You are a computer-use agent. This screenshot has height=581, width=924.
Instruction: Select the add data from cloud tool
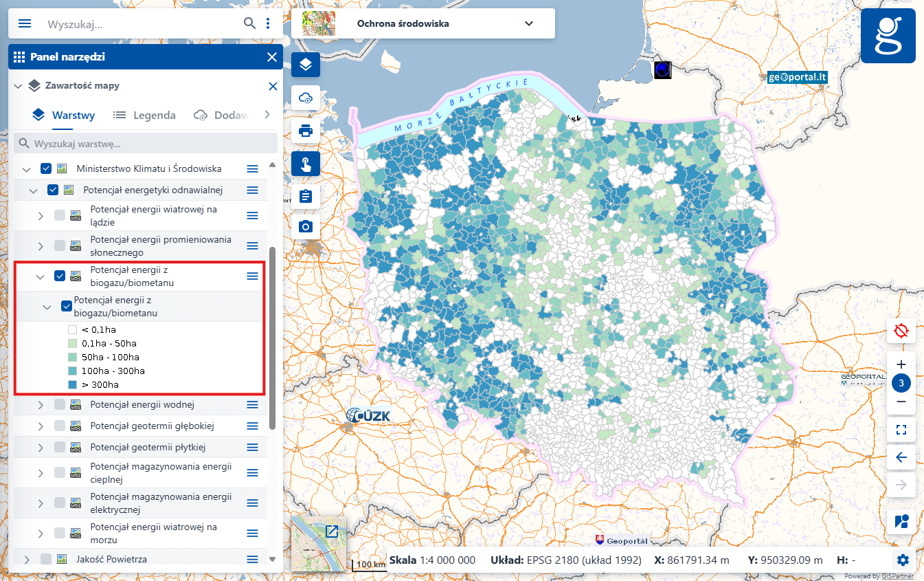point(305,98)
